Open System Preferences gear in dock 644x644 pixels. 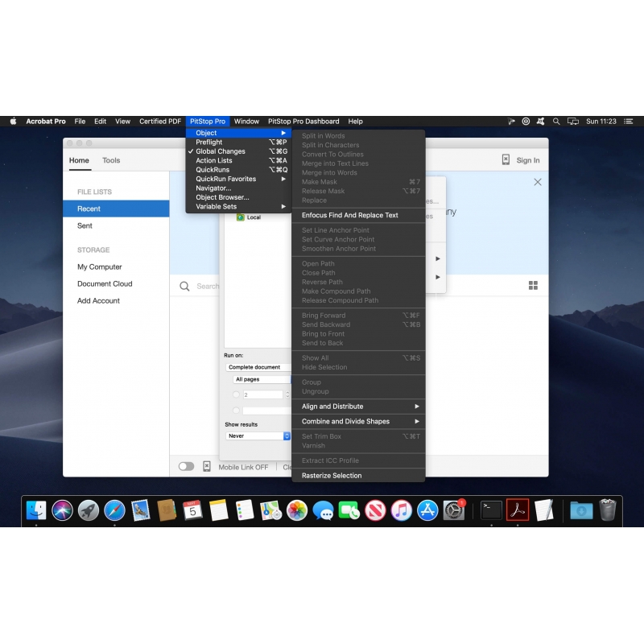point(454,510)
